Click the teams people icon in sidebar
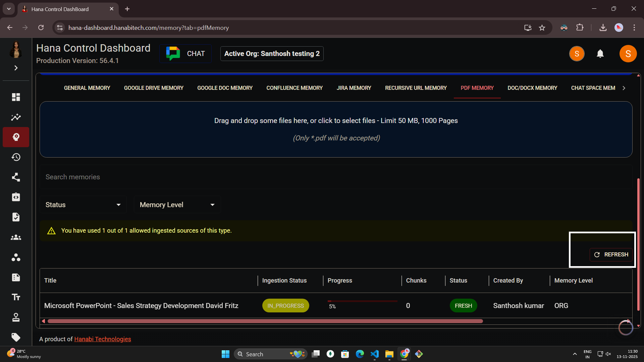644x362 pixels. pyautogui.click(x=16, y=237)
